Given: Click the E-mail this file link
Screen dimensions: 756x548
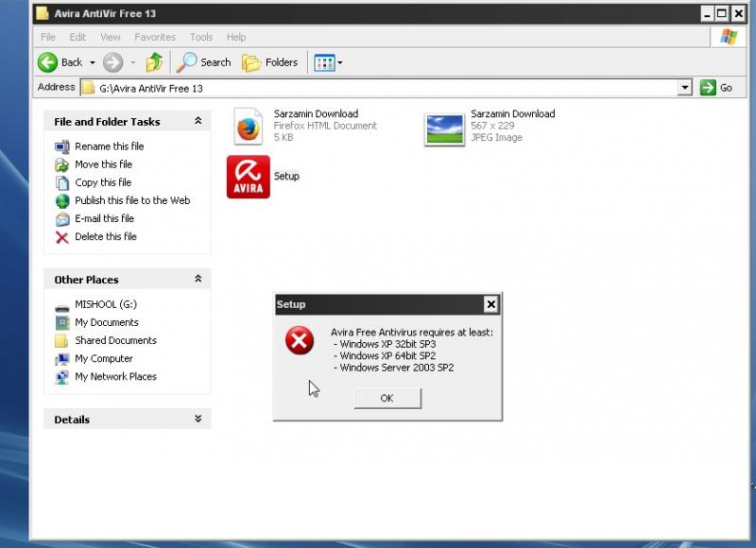Looking at the screenshot, I should pos(105,218).
